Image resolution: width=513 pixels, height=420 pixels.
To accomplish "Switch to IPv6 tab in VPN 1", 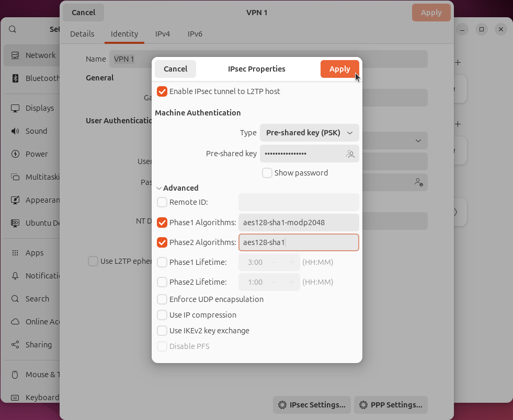I will pyautogui.click(x=195, y=34).
